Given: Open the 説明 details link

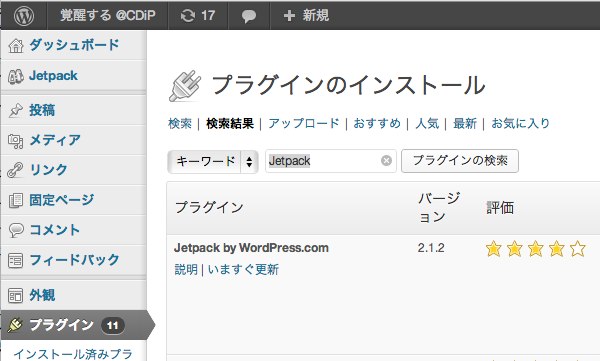Looking at the screenshot, I should coord(186,270).
